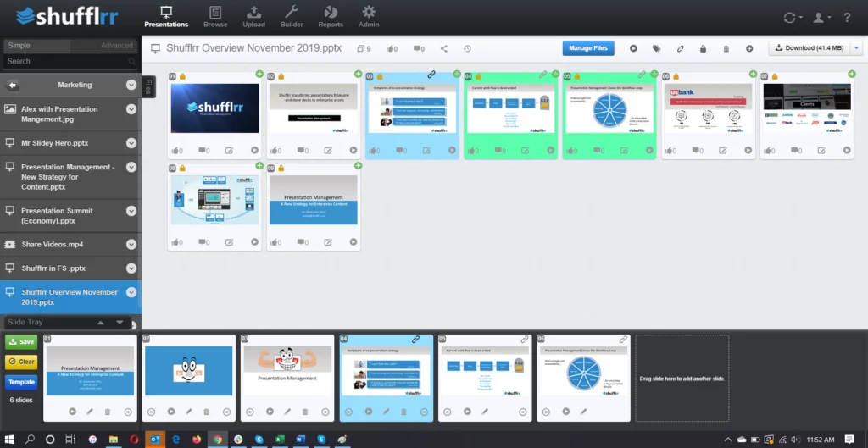Edit slide 01 using pencil icon
The width and height of the screenshot is (868, 448).
[229, 150]
